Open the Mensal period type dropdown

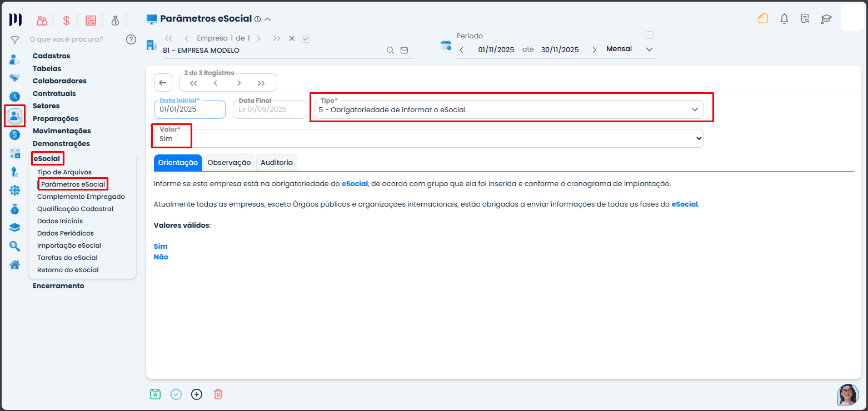[x=649, y=49]
